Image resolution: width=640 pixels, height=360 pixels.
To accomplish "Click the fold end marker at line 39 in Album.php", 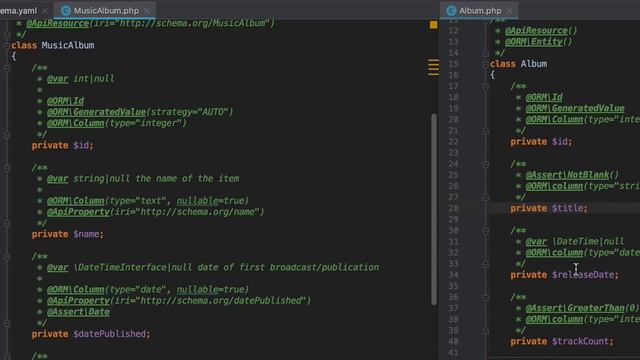I will pyautogui.click(x=486, y=331).
